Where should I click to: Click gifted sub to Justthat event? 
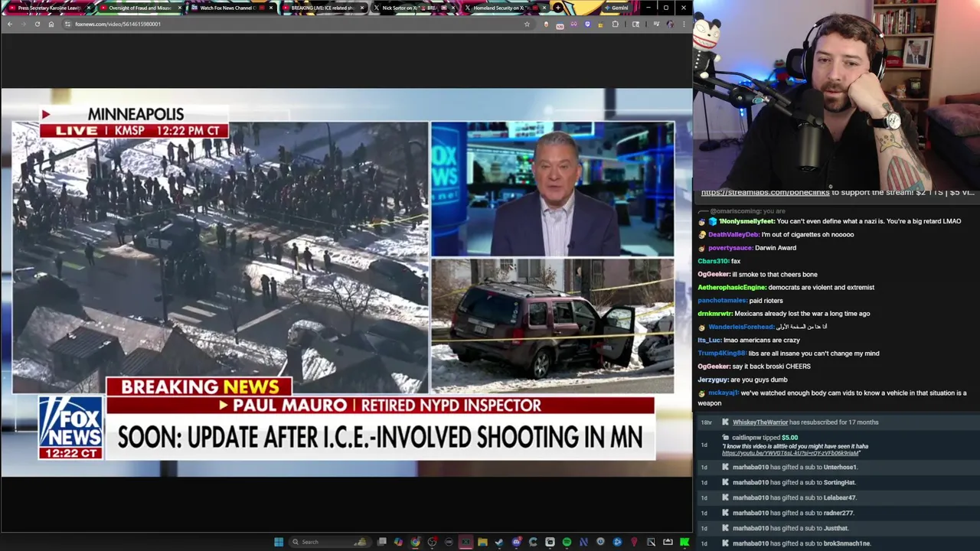tap(838, 528)
